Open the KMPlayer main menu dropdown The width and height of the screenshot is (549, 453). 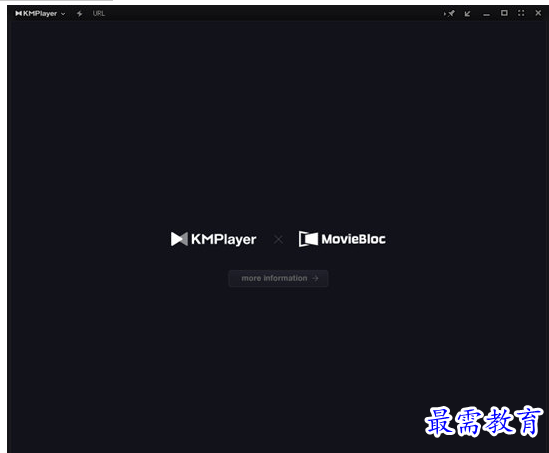tap(40, 14)
